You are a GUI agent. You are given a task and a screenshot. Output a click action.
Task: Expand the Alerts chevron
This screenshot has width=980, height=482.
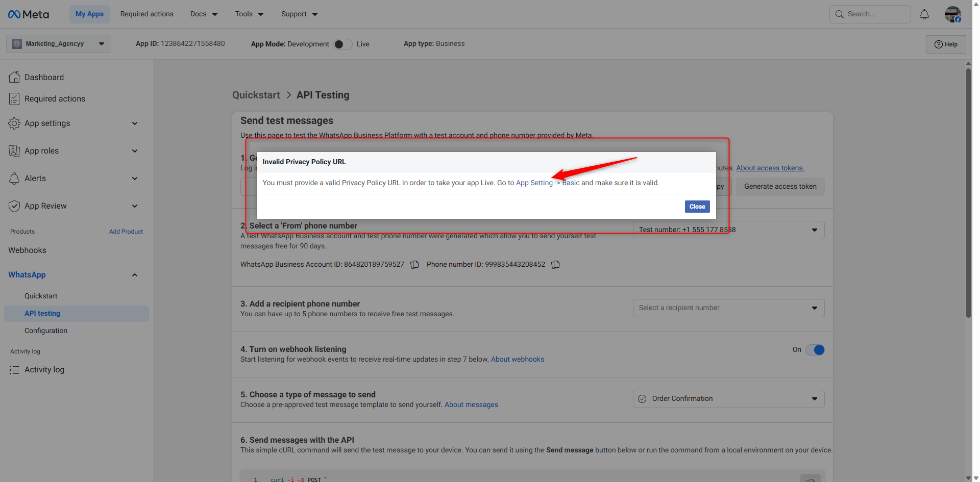click(135, 179)
